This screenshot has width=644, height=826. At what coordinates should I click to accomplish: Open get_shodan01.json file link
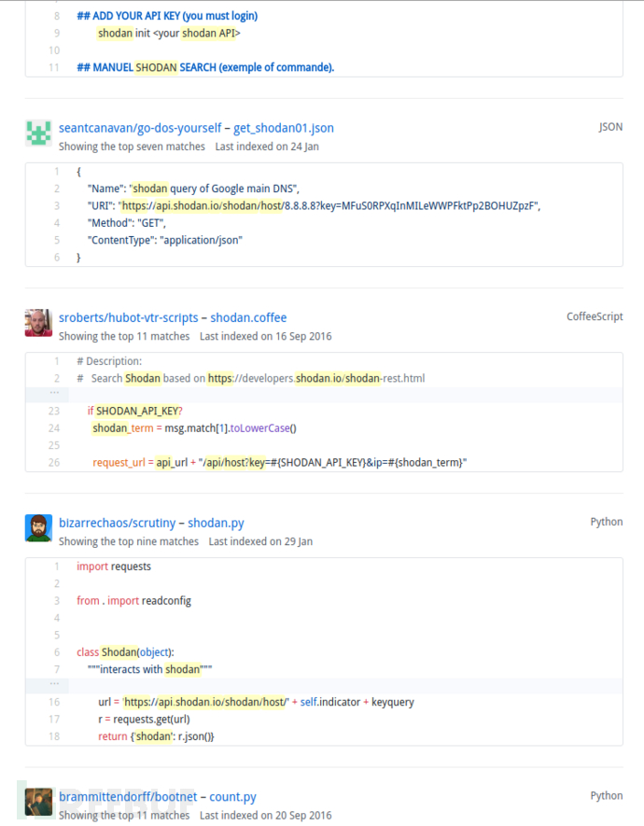(284, 128)
